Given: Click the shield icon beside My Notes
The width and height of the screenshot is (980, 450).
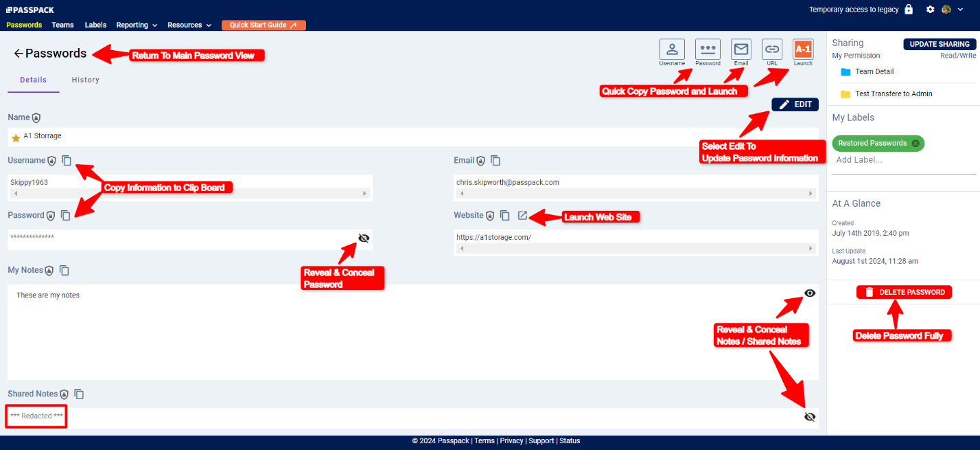Looking at the screenshot, I should pos(49,271).
